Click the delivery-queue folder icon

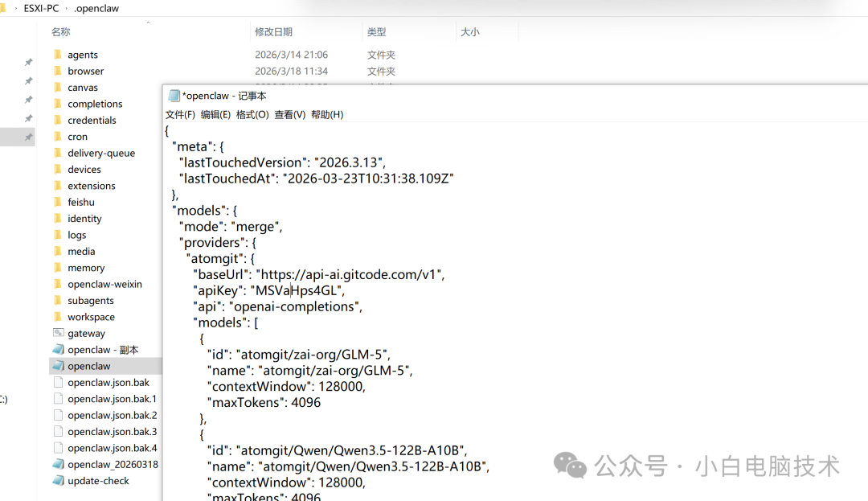(x=58, y=153)
